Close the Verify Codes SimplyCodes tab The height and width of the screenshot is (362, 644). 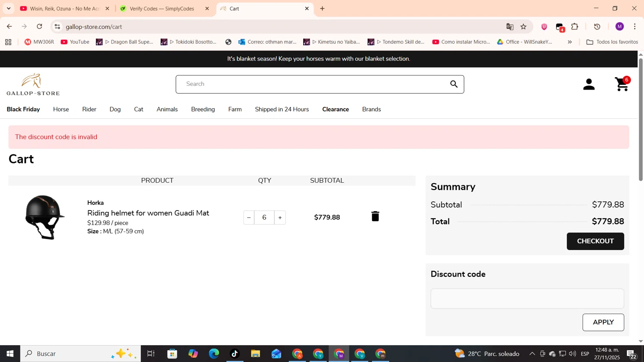[x=207, y=9]
